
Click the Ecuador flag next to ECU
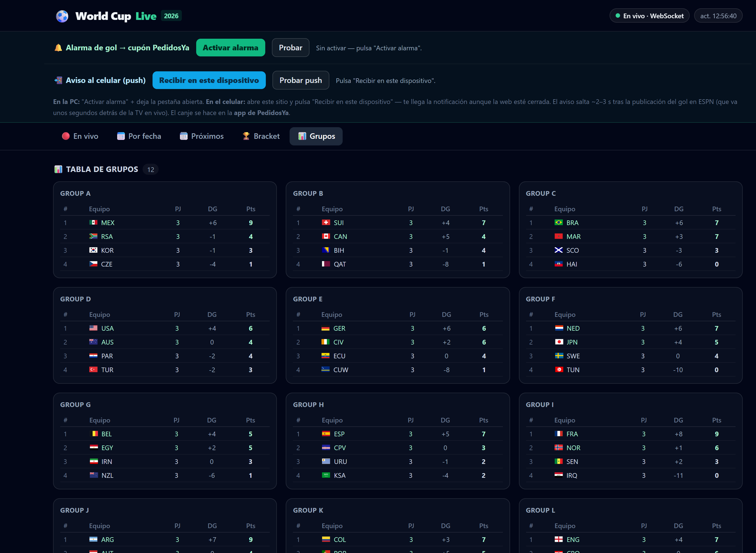coord(326,356)
